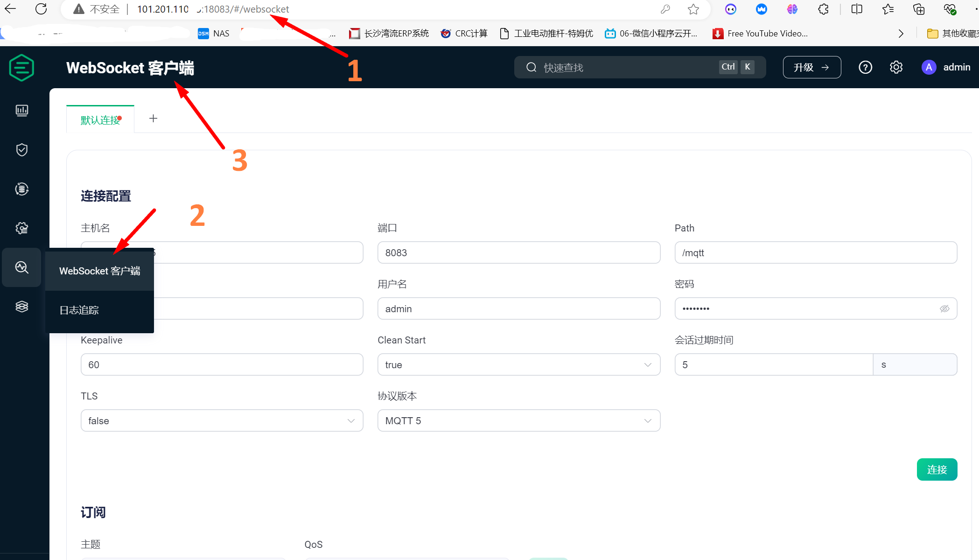Open the MQTT 5 protocol version dropdown
The height and width of the screenshot is (560, 979).
(518, 421)
